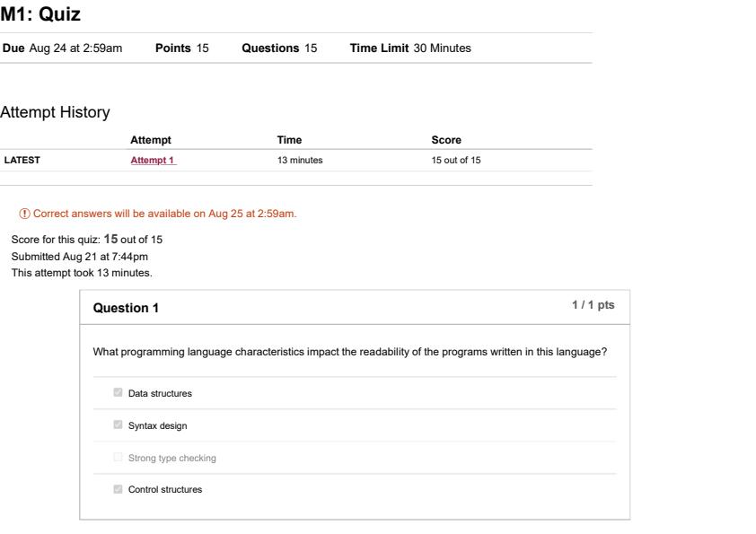The width and height of the screenshot is (756, 534).
Task: Click the warning icon beside correct answers notice
Action: coord(25,214)
